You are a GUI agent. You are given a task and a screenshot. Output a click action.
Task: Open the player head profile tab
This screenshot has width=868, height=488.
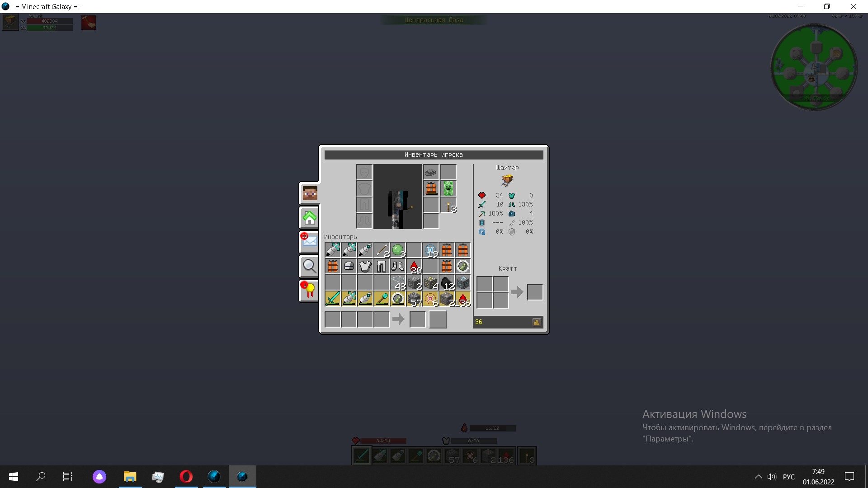coord(310,193)
